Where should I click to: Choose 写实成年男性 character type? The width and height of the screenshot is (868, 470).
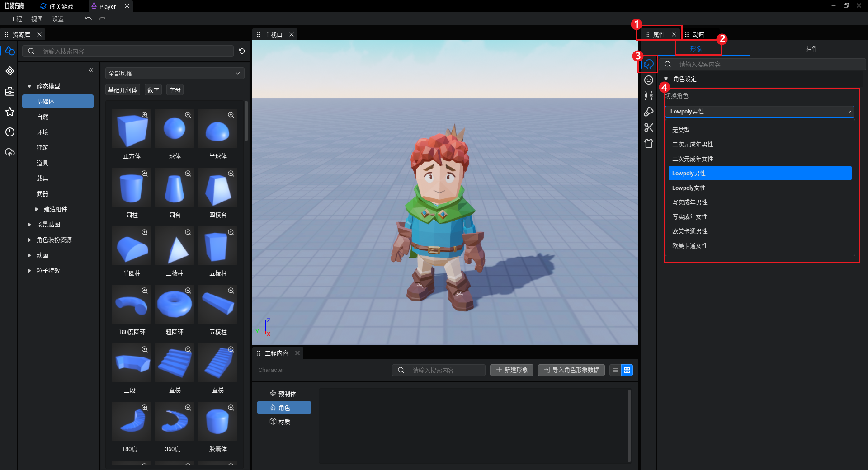click(x=759, y=202)
